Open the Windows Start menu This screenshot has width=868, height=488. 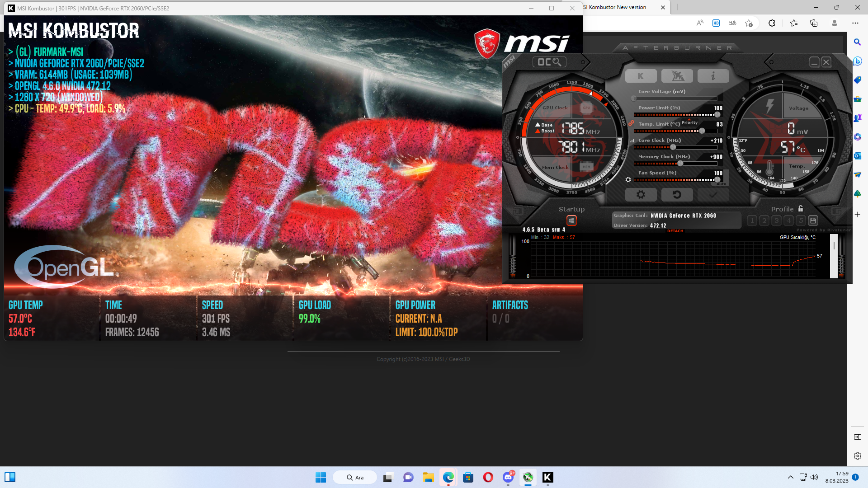[x=321, y=477]
